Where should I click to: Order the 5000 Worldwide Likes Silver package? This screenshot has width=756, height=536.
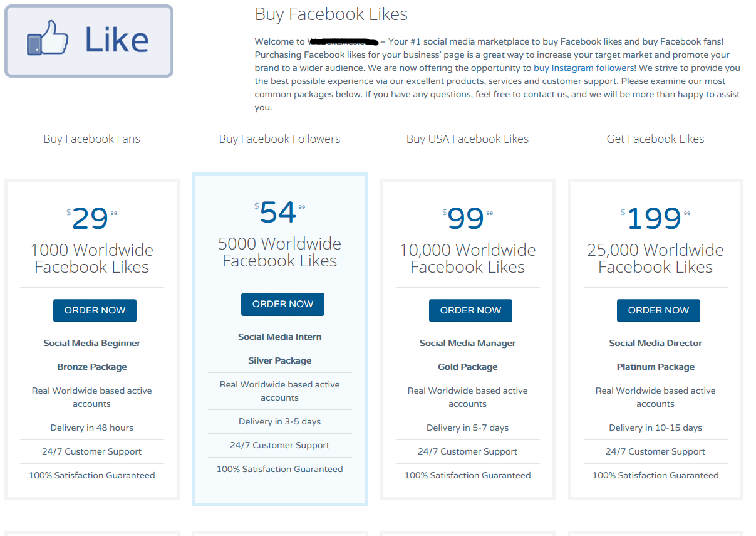(x=282, y=304)
